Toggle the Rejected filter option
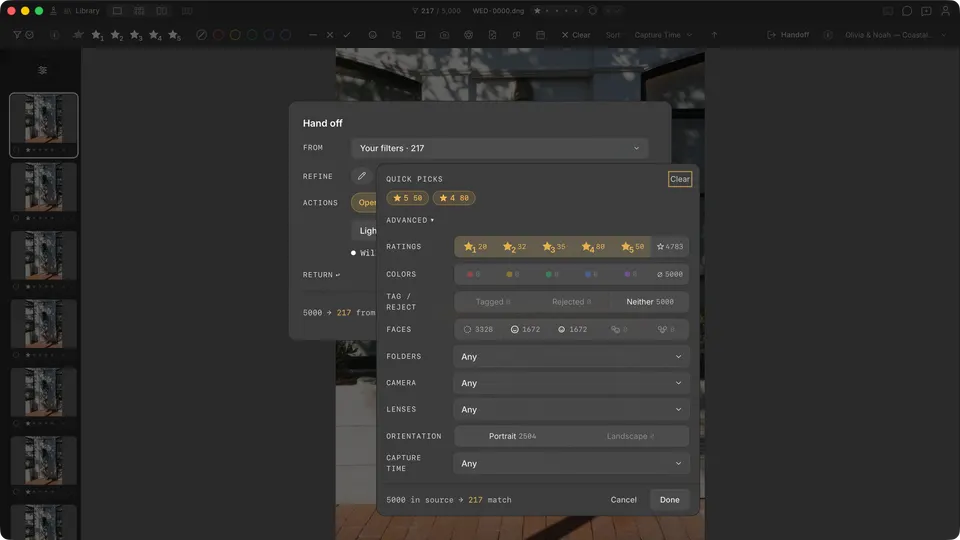 coord(571,302)
